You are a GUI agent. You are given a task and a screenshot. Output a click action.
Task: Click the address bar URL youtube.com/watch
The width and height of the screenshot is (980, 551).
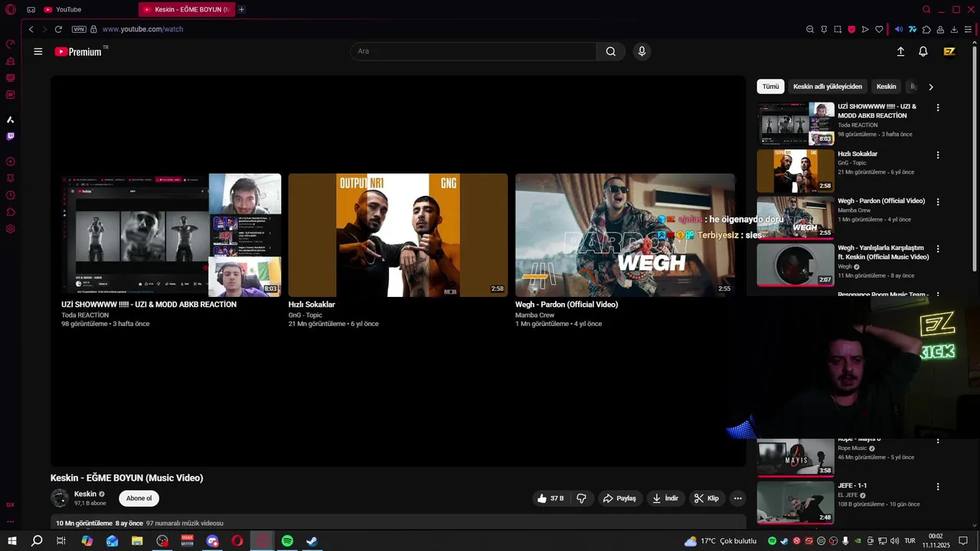pos(142,29)
